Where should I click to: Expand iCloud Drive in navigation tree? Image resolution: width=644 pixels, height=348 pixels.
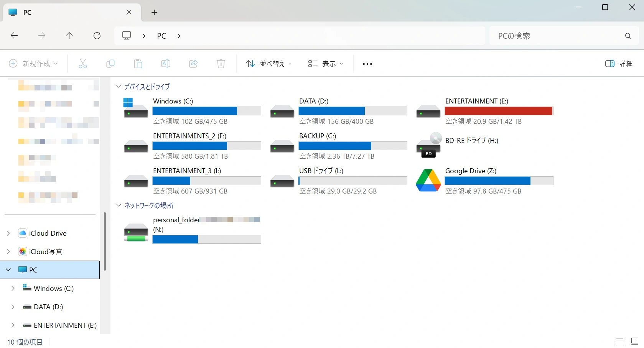coord(8,233)
